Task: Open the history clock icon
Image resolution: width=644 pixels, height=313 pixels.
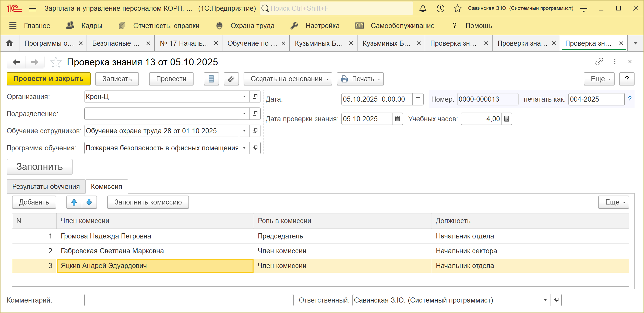Action: click(440, 8)
